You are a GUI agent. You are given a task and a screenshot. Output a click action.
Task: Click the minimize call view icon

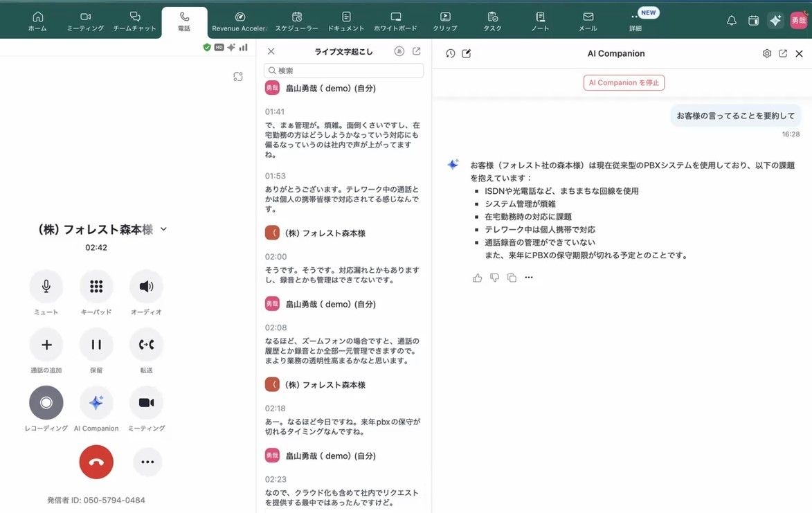point(238,77)
